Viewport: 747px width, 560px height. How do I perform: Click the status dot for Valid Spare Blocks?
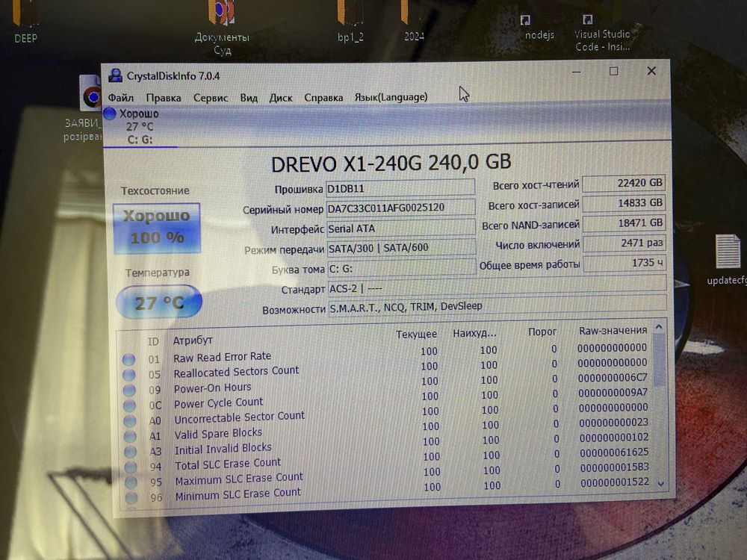[x=130, y=436]
